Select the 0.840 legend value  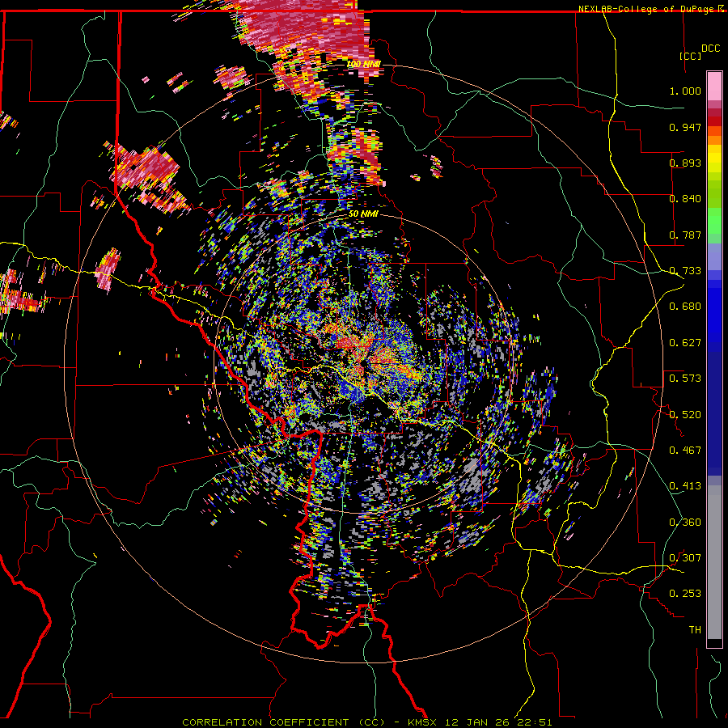click(685, 199)
